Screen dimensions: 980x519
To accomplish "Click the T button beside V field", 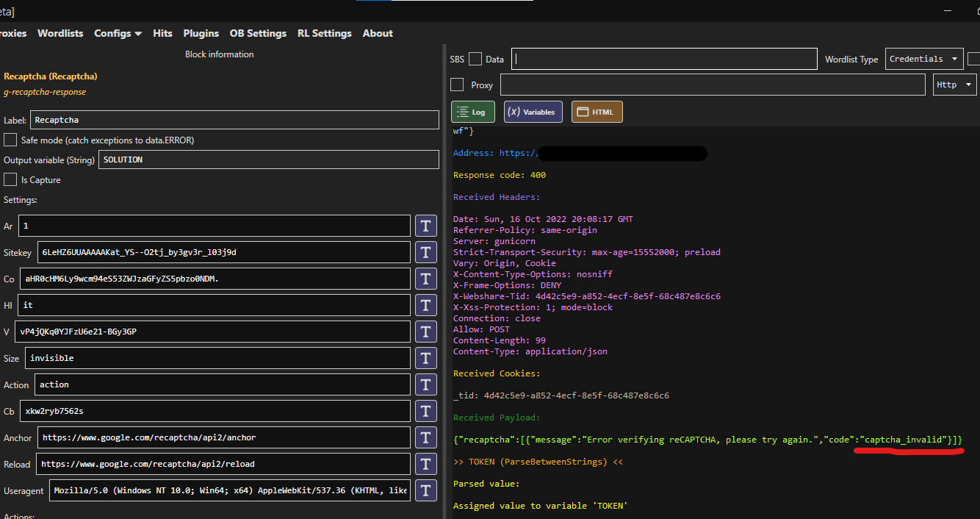I will [426, 332].
